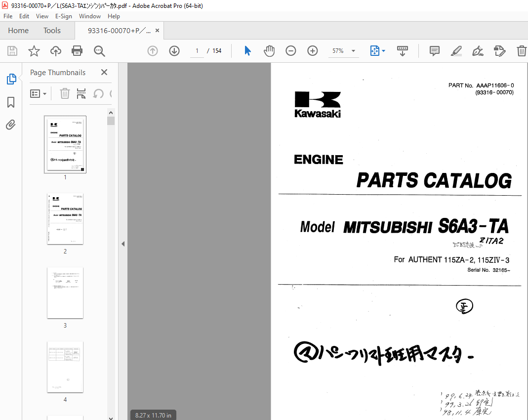Select page 1 thumbnail
This screenshot has width=528, height=420.
(65, 144)
